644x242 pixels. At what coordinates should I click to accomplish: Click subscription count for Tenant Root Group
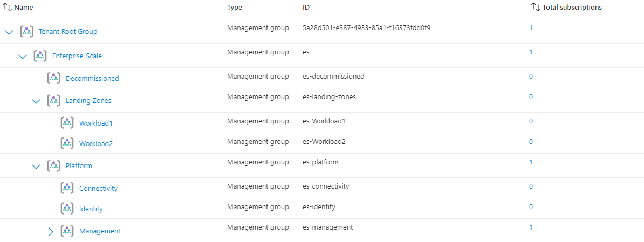tap(531, 28)
